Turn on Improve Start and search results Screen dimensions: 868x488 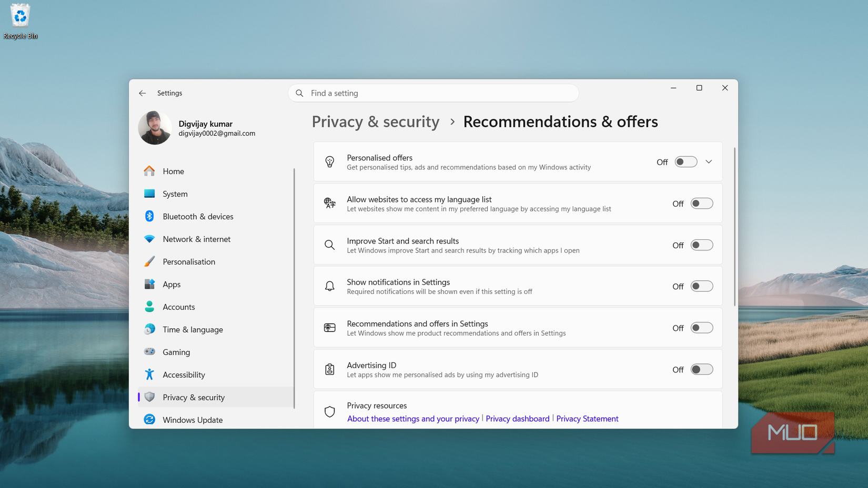click(x=702, y=245)
